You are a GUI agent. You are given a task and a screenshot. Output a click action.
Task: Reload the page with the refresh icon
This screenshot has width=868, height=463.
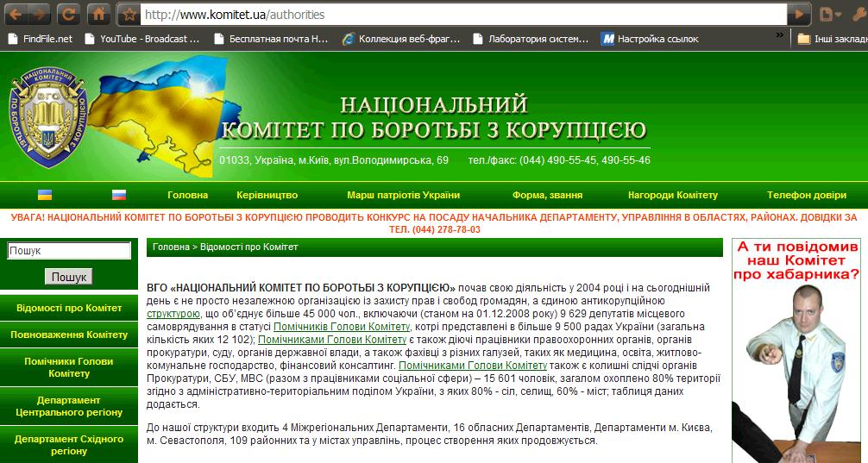pyautogui.click(x=70, y=14)
